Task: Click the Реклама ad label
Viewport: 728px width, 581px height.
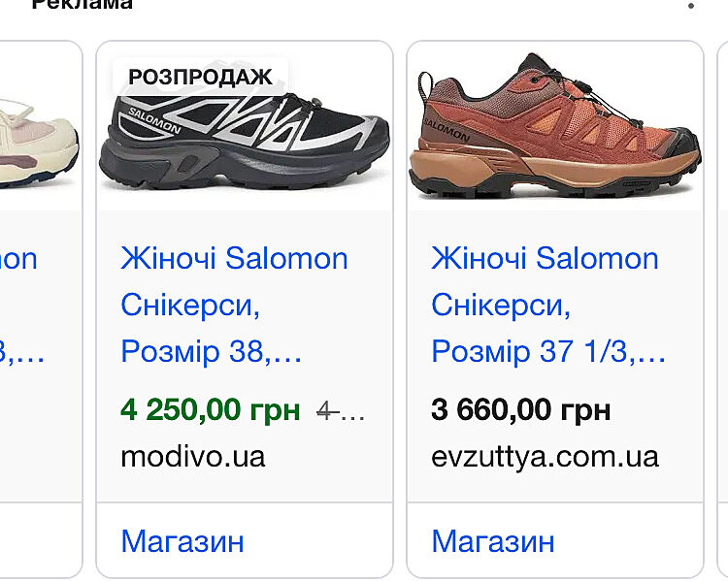Action: pos(83,5)
